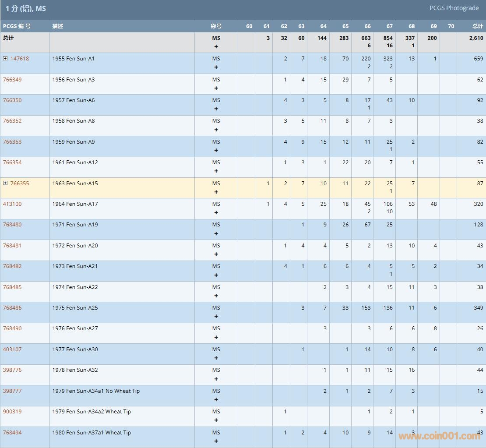Click the PCGS 编号 column header

coord(17,26)
